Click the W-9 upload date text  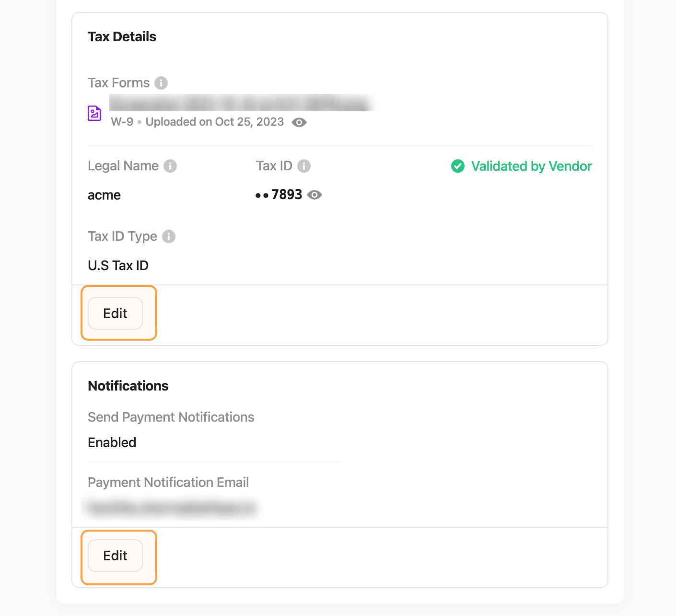tap(215, 122)
